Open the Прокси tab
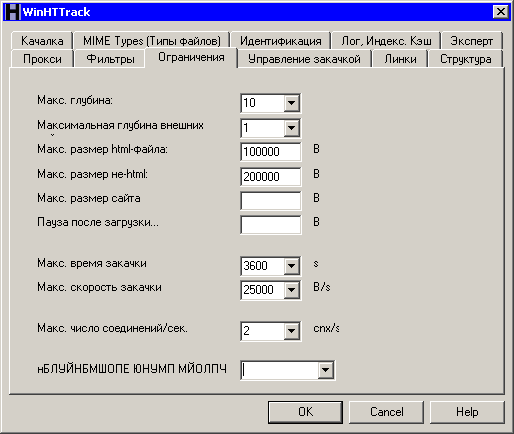514x434 pixels. click(42, 59)
